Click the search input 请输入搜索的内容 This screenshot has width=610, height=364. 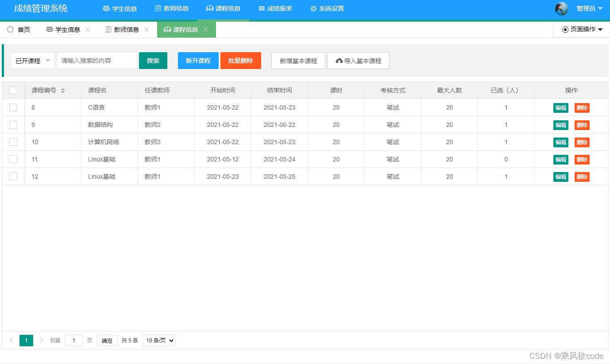click(97, 61)
